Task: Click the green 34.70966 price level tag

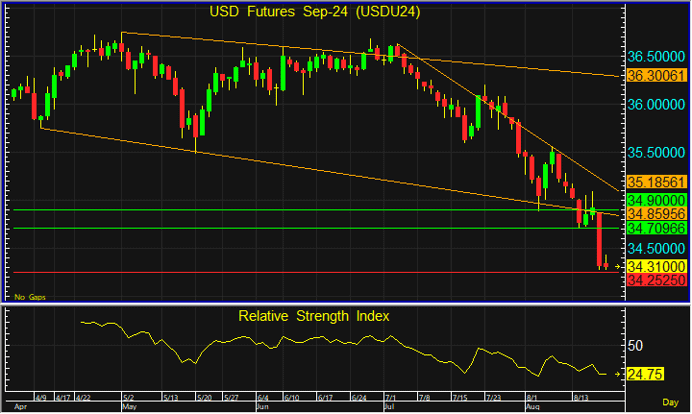Action: pyautogui.click(x=655, y=229)
